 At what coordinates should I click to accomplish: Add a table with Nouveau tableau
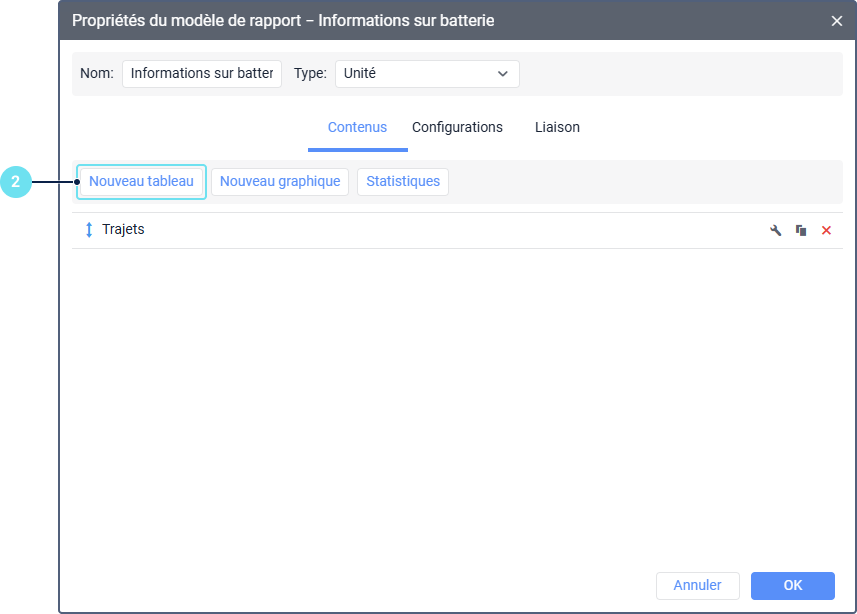(141, 182)
